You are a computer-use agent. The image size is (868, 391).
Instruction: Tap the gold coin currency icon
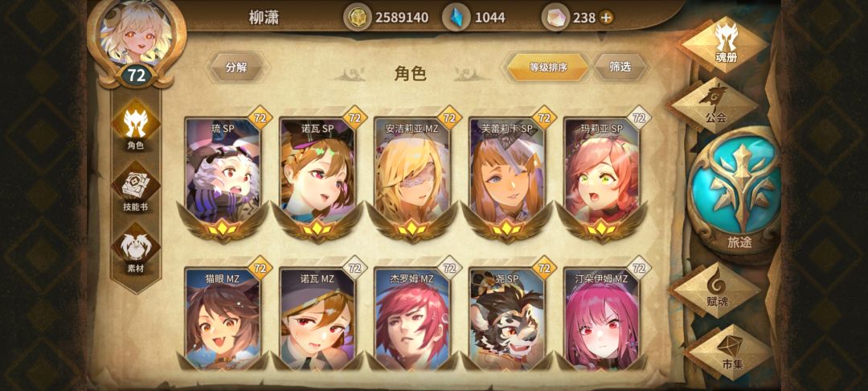(358, 17)
